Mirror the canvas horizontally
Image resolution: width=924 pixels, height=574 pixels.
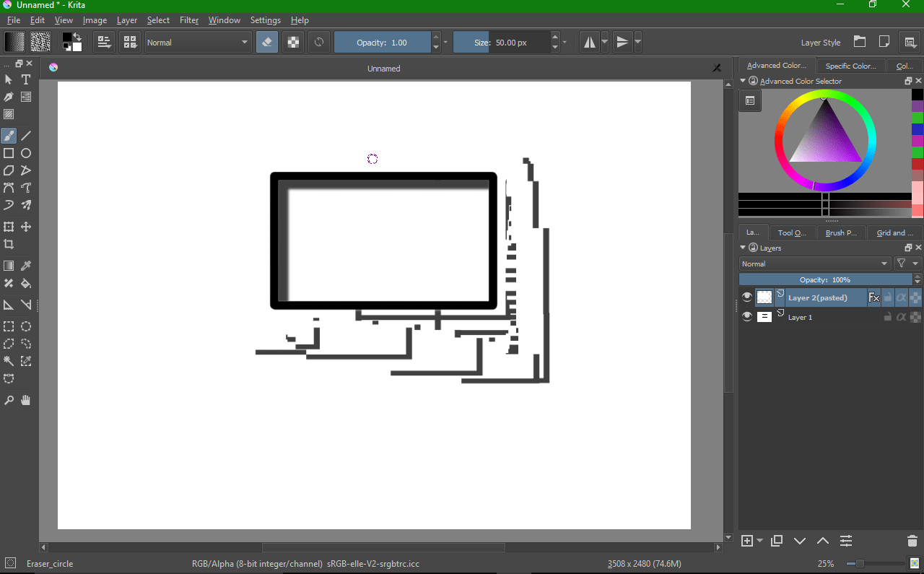click(588, 42)
